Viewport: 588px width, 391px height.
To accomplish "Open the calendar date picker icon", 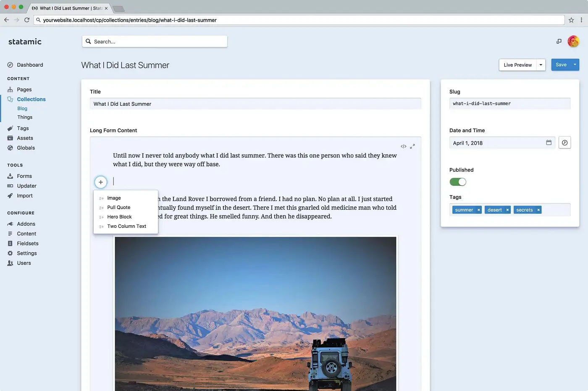I will coord(549,143).
